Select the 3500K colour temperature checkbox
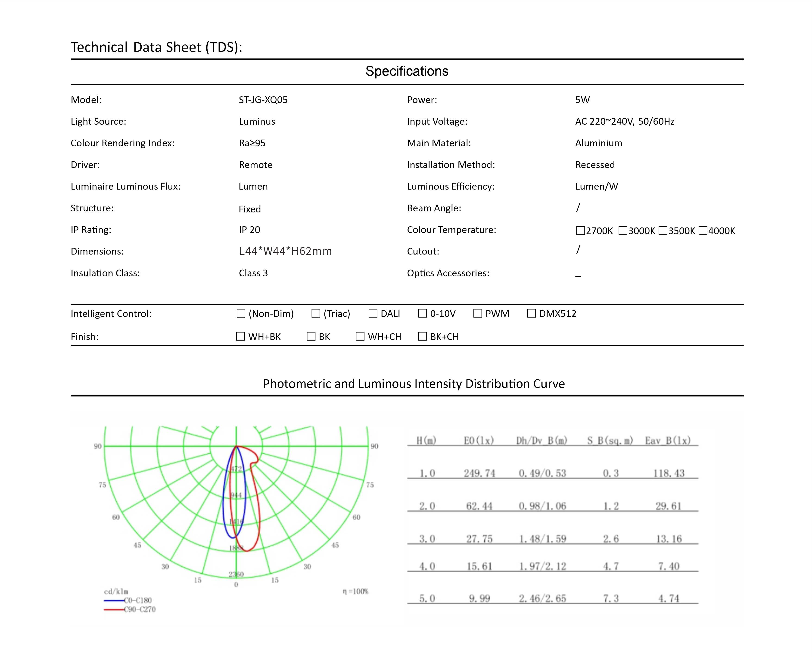 (663, 230)
